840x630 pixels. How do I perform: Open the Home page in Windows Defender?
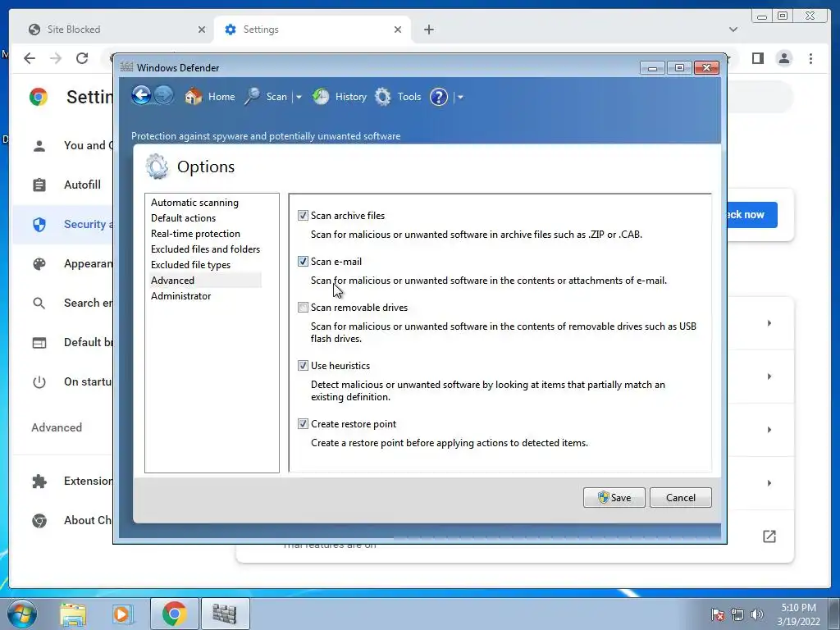209,97
